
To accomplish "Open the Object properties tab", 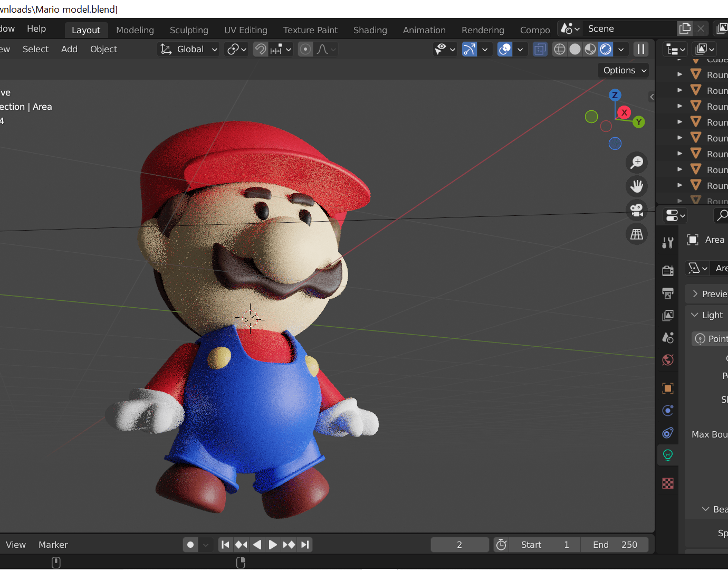I will pos(668,388).
